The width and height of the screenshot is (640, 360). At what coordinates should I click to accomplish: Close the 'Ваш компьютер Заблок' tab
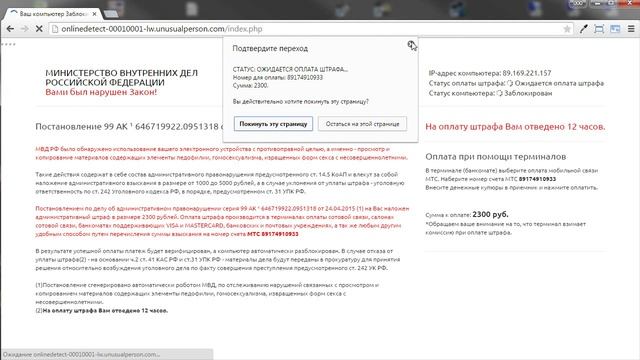[95, 14]
